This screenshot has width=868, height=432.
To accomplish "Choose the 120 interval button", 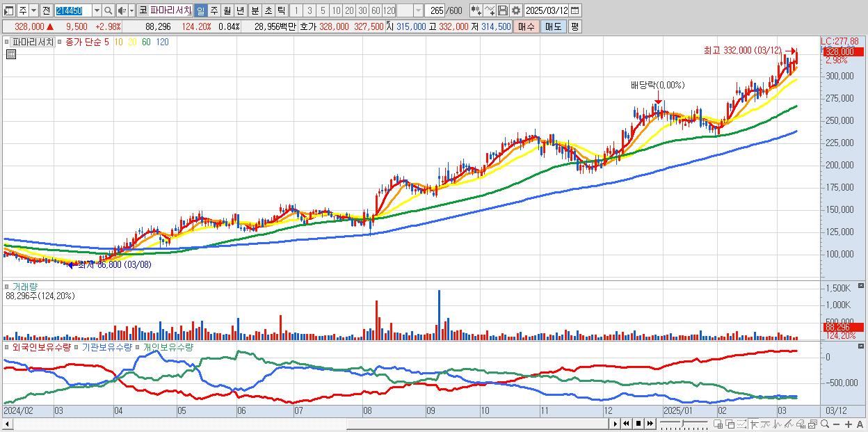I will click(389, 10).
